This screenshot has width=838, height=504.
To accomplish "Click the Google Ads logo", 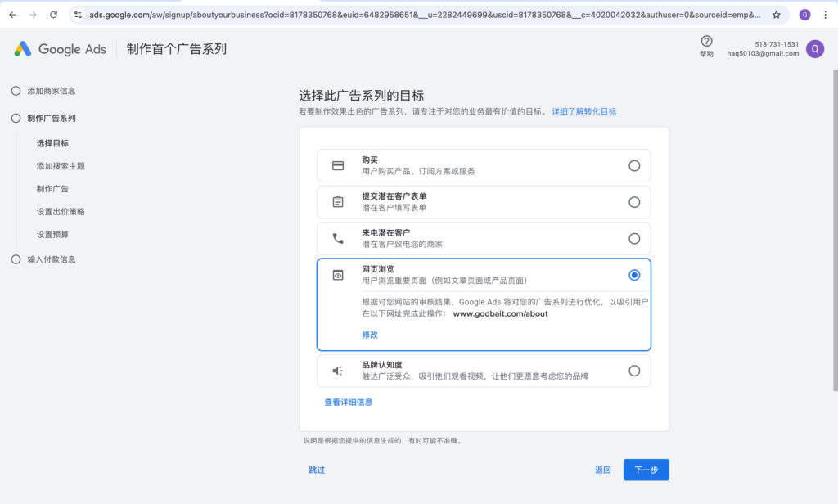I will tap(60, 49).
